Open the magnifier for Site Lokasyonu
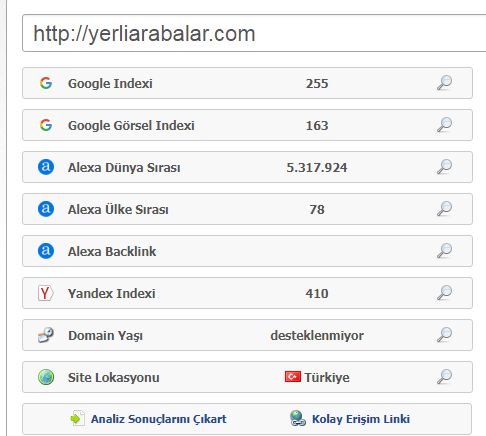The width and height of the screenshot is (486, 436). (444, 377)
